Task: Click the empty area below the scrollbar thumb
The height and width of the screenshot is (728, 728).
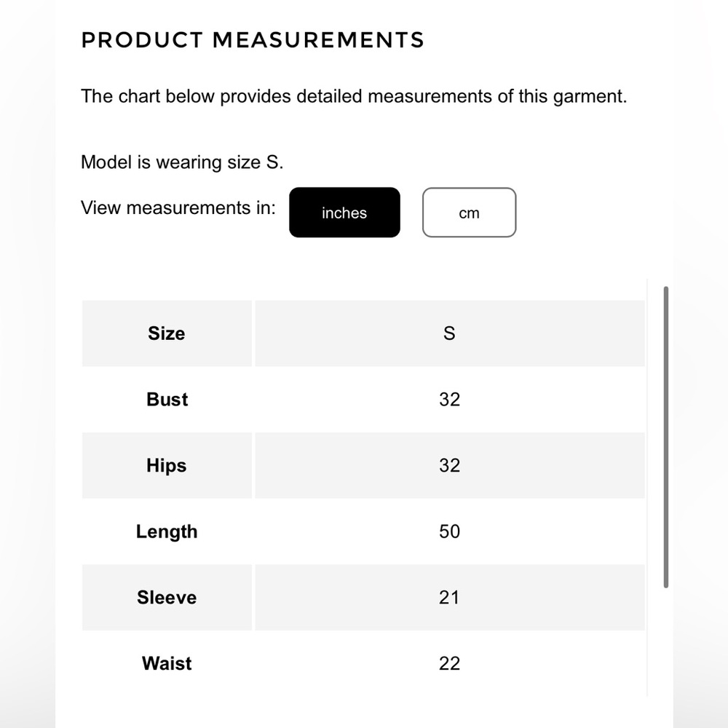Action: point(666,643)
